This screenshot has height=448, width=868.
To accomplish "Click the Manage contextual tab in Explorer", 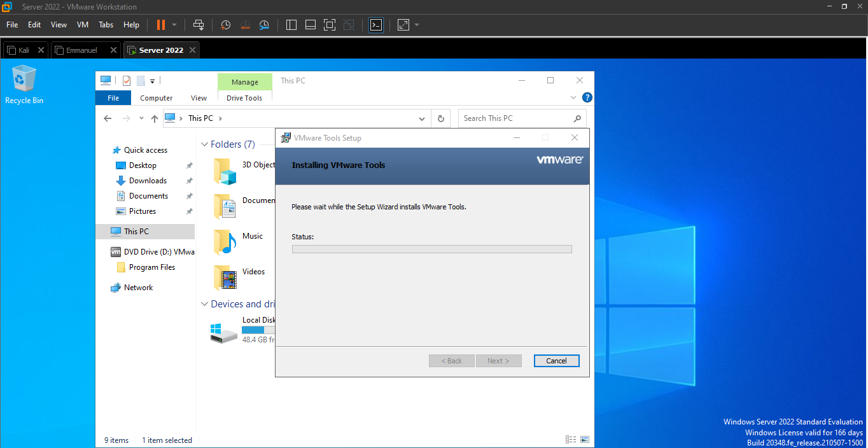I will click(x=245, y=82).
